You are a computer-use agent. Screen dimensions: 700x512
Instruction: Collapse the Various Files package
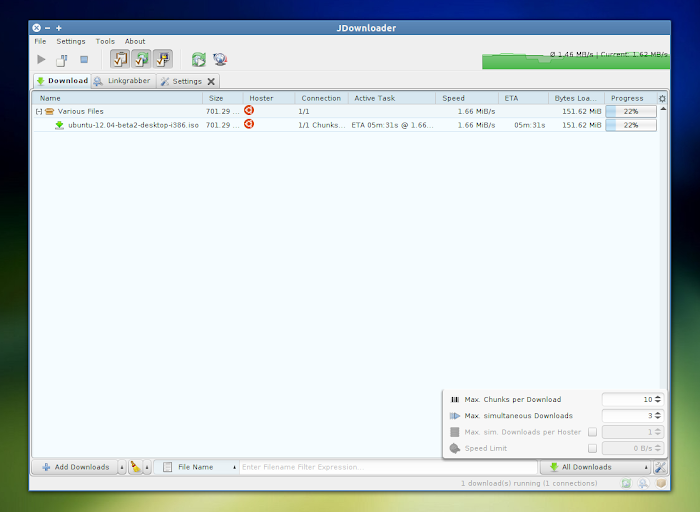39,111
